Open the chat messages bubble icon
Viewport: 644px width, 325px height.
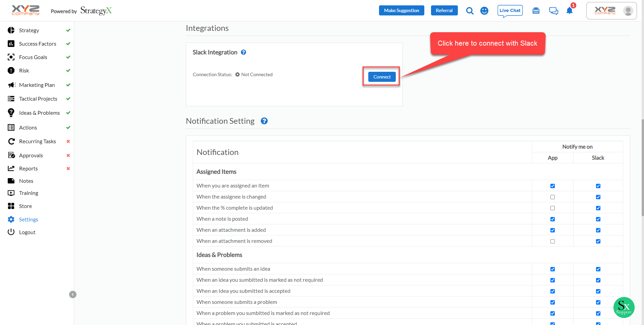coord(553,11)
